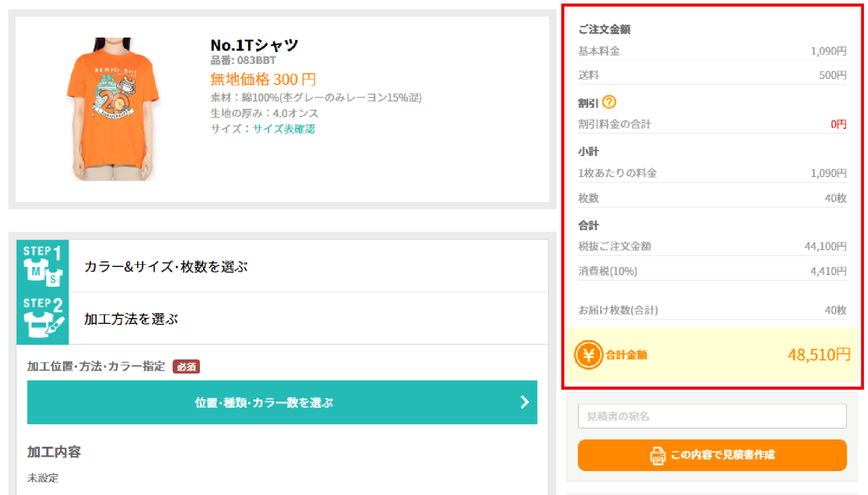Image resolution: width=868 pixels, height=495 pixels.
Task: Click the yellow ¥ coin icon
Action: pyautogui.click(x=588, y=355)
